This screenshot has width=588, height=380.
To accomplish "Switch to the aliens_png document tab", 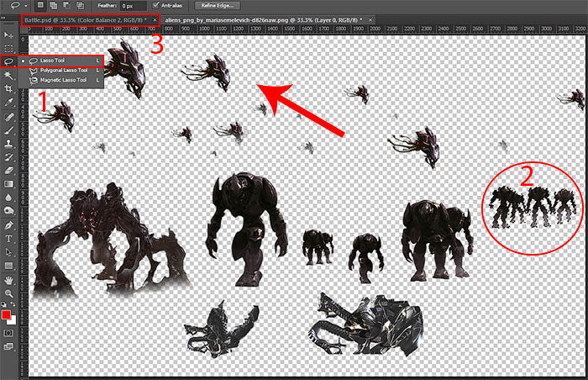I will tap(263, 20).
